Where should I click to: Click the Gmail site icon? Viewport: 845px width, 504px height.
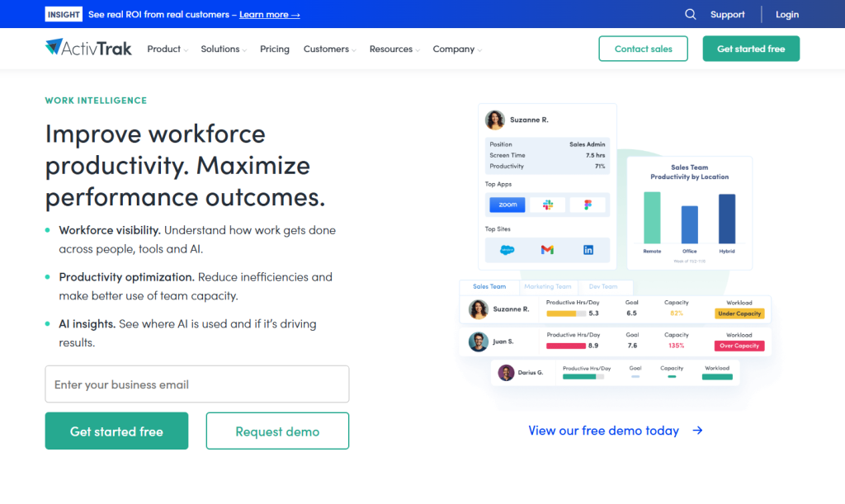(x=548, y=250)
